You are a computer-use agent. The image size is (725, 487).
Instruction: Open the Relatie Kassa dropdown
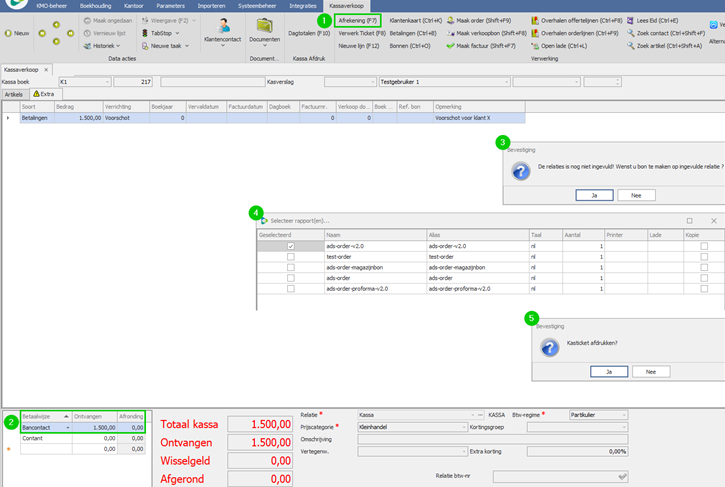click(x=473, y=415)
